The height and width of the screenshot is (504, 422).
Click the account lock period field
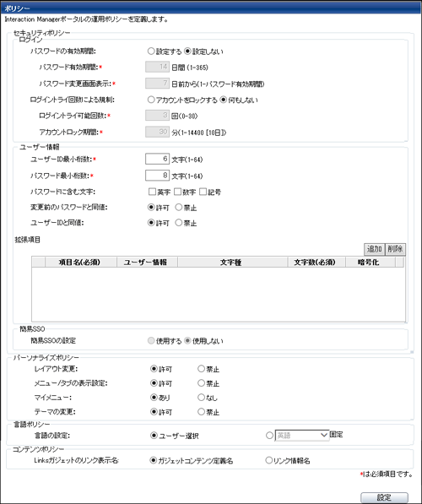(157, 132)
